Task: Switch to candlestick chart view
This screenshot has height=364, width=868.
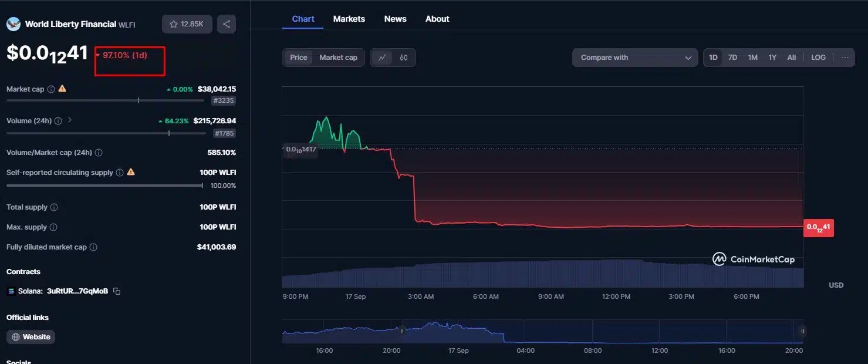Action: 404,58
